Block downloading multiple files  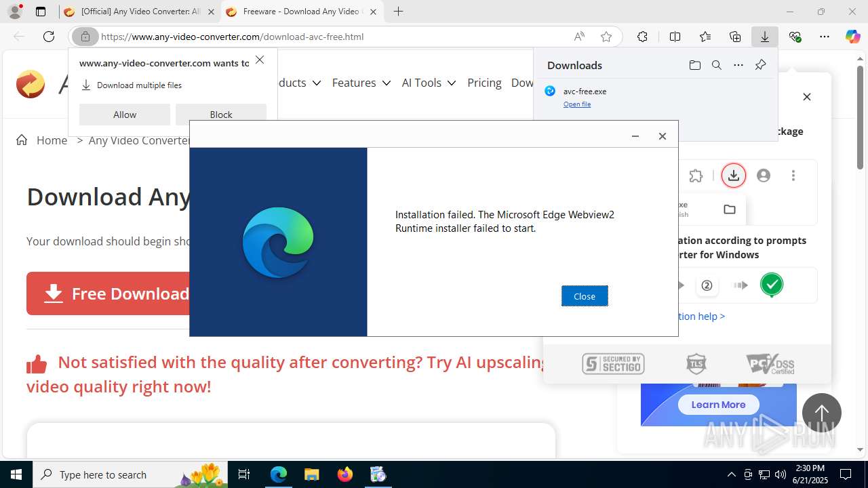[x=221, y=115]
